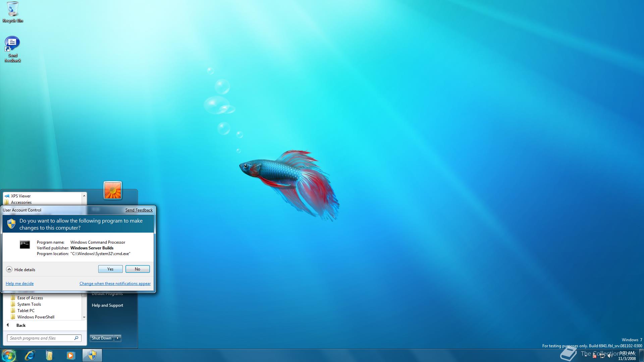Show hidden tray icons arrow
Viewport: 644px width, 362px height.
click(x=586, y=356)
